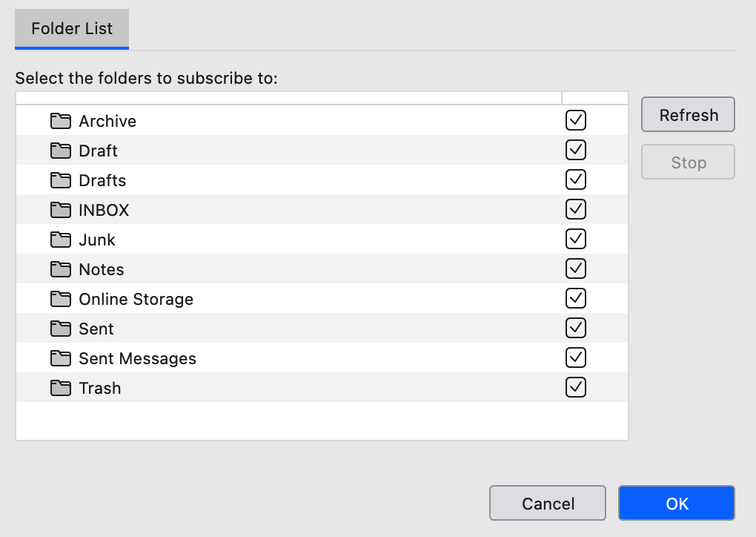The image size is (756, 537).
Task: Unsubscribe from the Archive folder checkbox
Action: (576, 120)
